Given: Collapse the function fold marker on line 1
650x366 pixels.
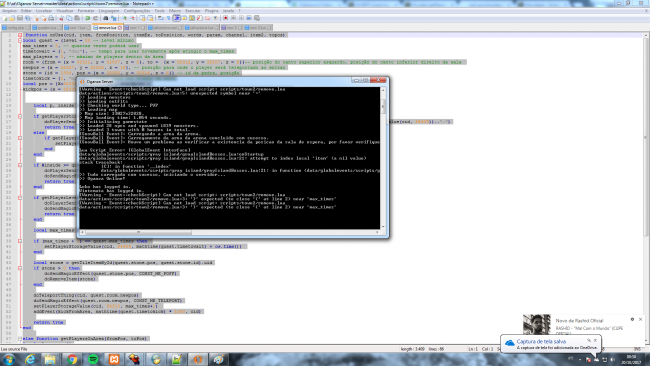Looking at the screenshot, I should (x=19, y=35).
